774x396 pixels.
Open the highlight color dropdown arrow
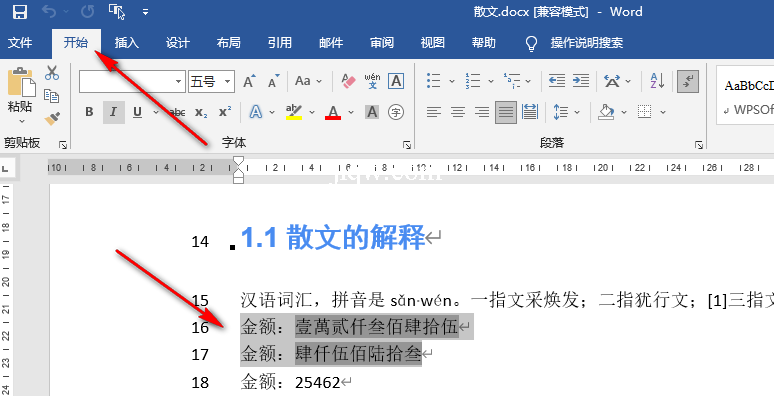coord(312,113)
